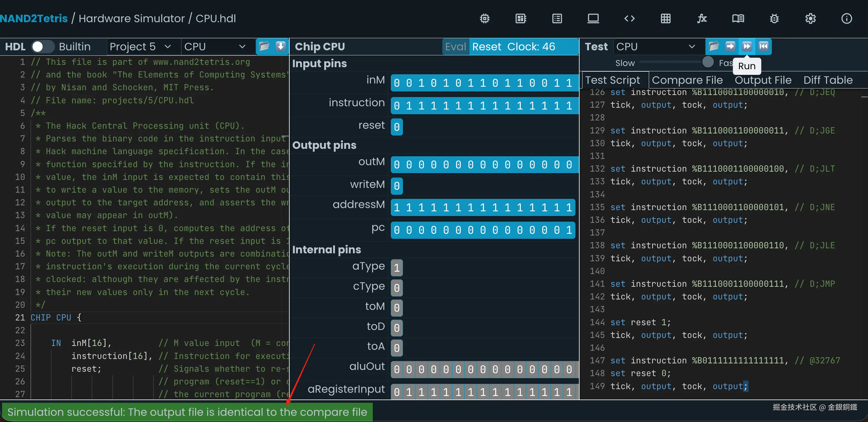Image resolution: width=868 pixels, height=422 pixels.
Task: Open the Test CPU dropdown
Action: (x=655, y=46)
